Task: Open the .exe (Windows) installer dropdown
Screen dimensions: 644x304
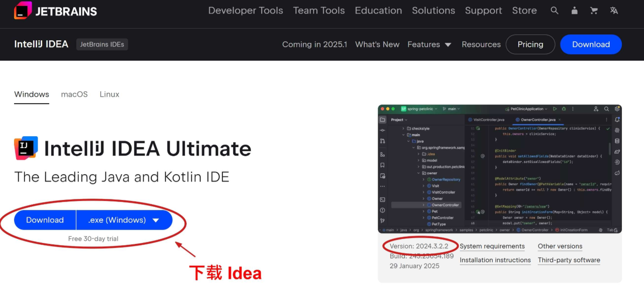Action: (124, 220)
